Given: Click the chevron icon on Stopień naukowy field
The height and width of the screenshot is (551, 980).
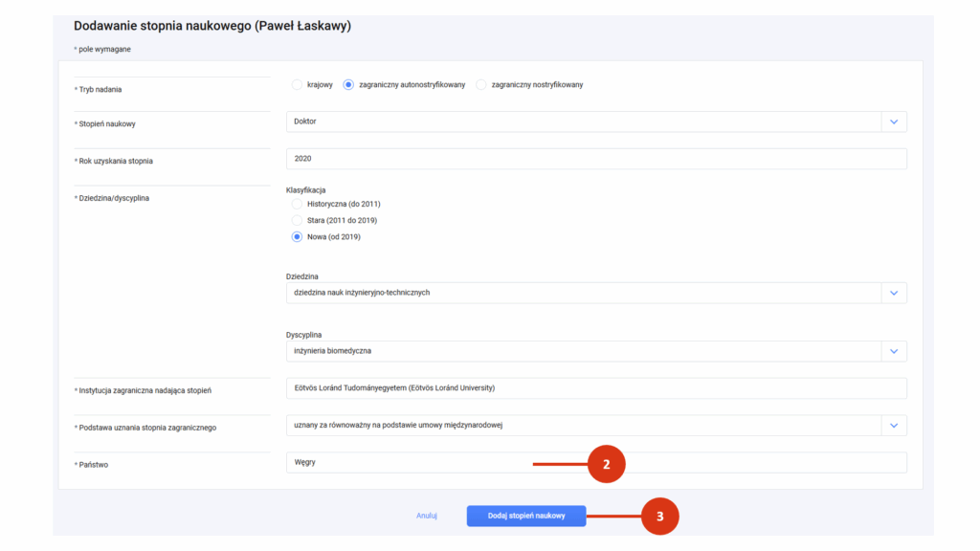Looking at the screenshot, I should (x=894, y=121).
